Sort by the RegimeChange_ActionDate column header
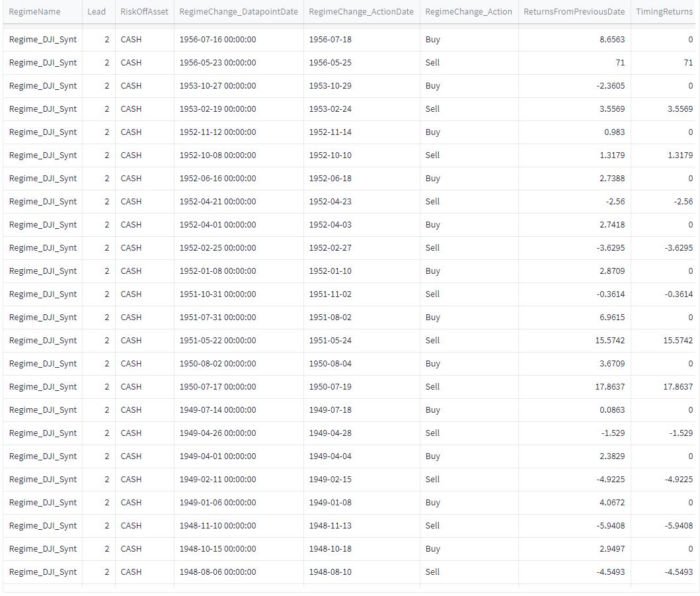Viewport: 700px width, 596px height. [x=361, y=11]
